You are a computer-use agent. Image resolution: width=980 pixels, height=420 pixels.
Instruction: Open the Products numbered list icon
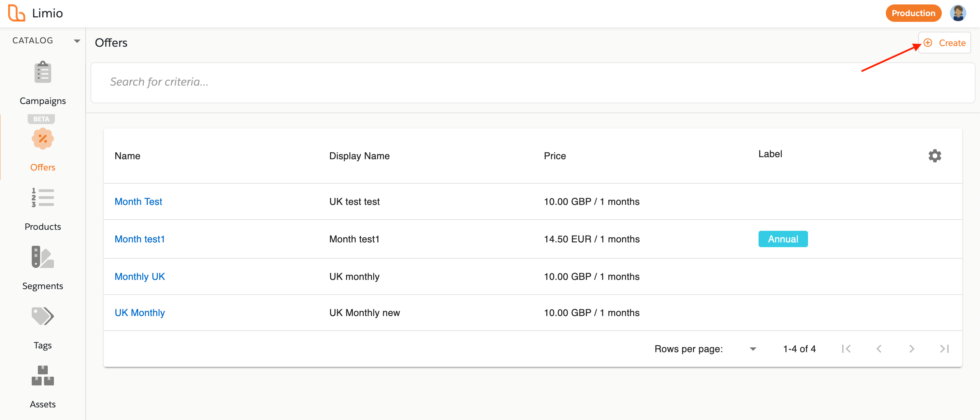coord(43,197)
